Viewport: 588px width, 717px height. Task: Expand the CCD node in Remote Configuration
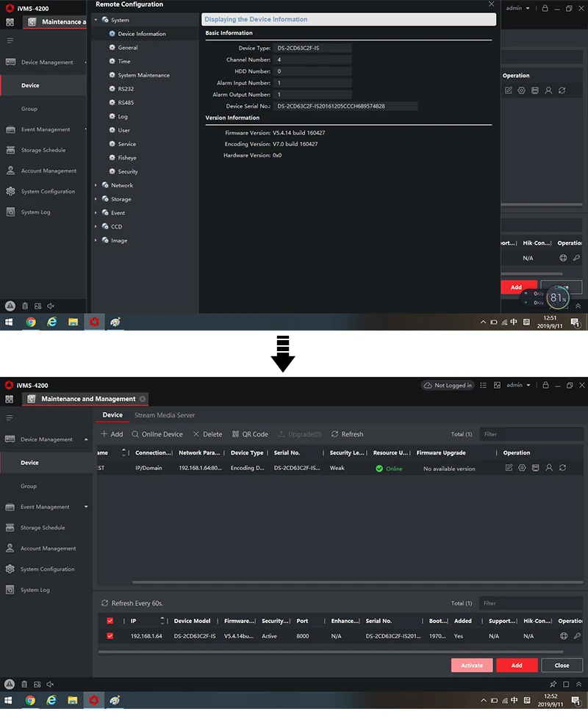point(96,226)
